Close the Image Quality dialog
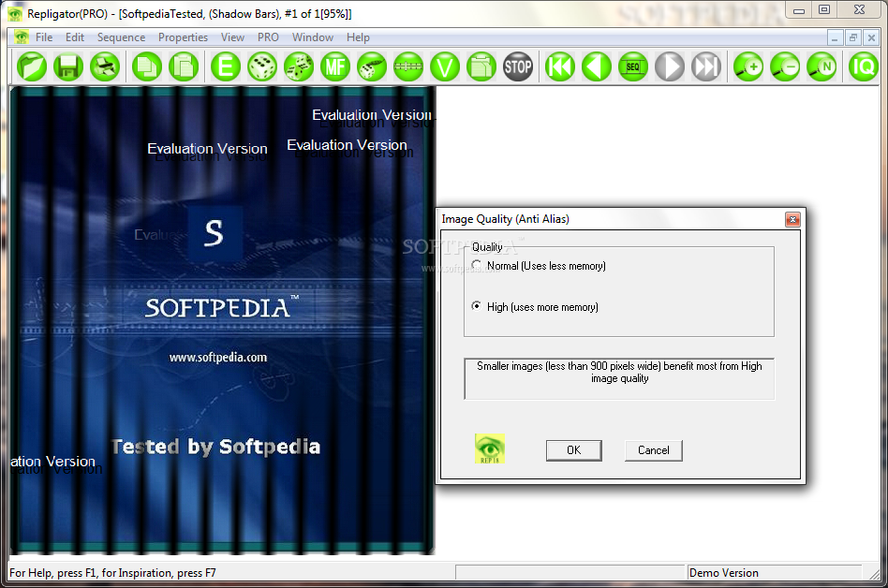The image size is (888, 588). tap(792, 220)
